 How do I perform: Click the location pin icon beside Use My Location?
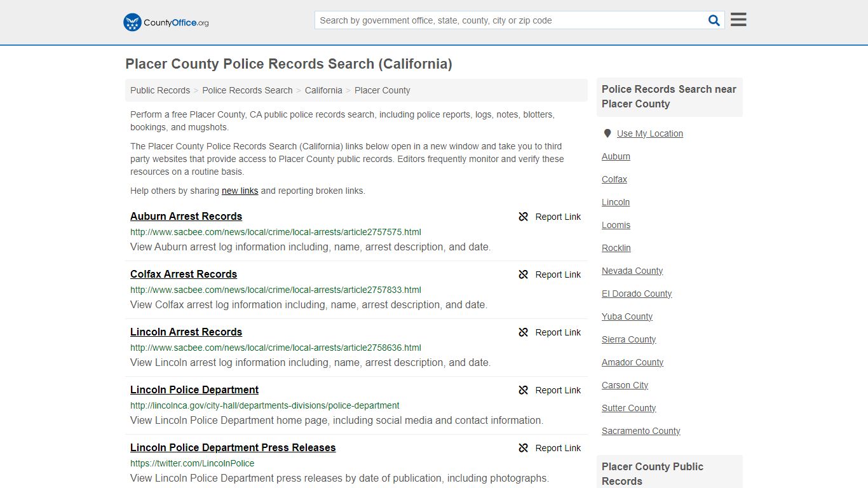coord(607,133)
